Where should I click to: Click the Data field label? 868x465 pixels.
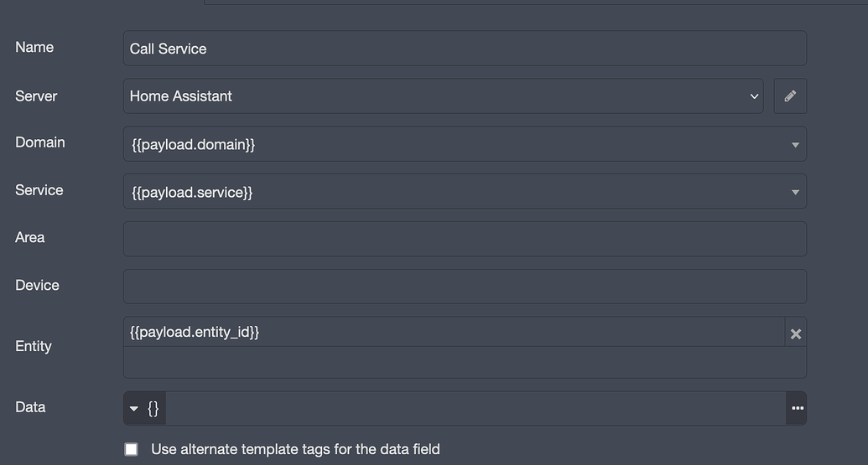coord(30,407)
